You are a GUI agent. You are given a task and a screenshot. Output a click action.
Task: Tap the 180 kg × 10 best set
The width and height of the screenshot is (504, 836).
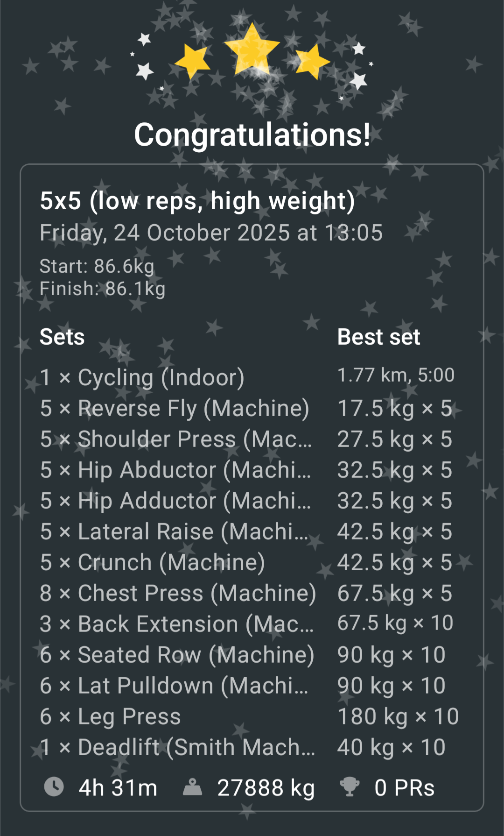point(398,716)
